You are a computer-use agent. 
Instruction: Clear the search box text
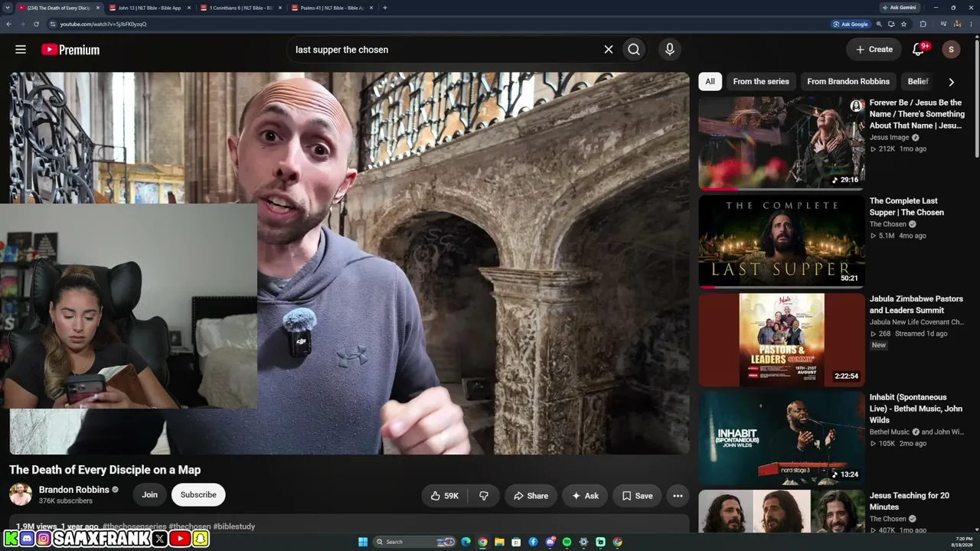[609, 50]
